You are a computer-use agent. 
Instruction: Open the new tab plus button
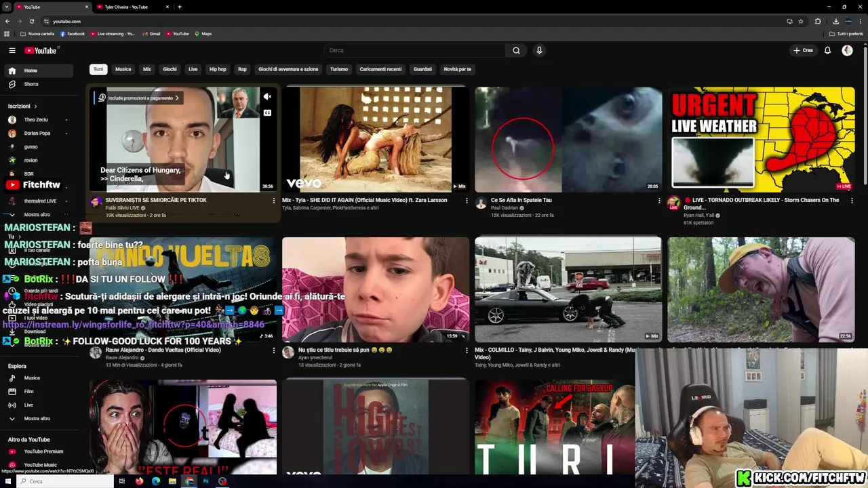pos(179,7)
